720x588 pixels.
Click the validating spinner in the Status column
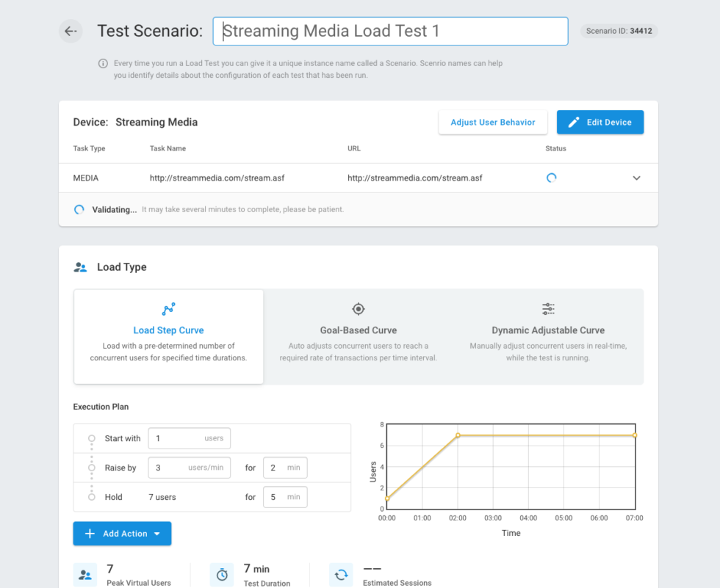552,178
